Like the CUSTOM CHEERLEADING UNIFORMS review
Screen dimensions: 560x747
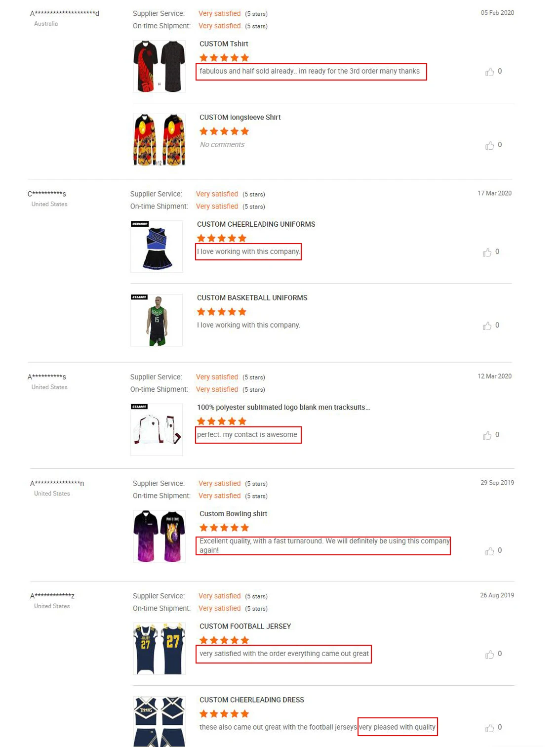[487, 252]
